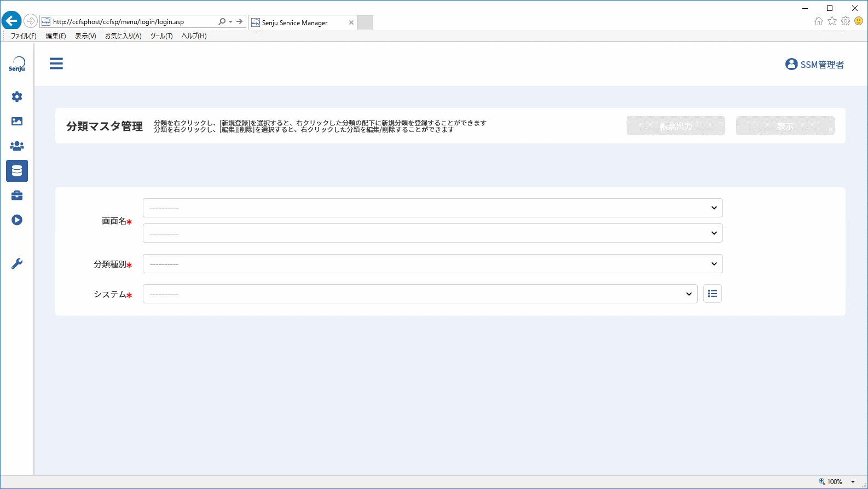Click the 帳票出力 button
Viewport: 868px width, 489px height.
676,126
